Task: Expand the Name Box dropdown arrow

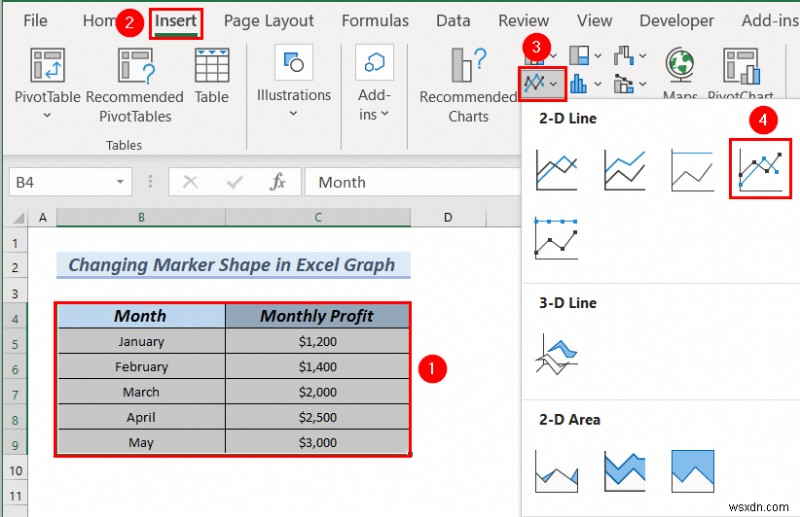Action: point(120,182)
